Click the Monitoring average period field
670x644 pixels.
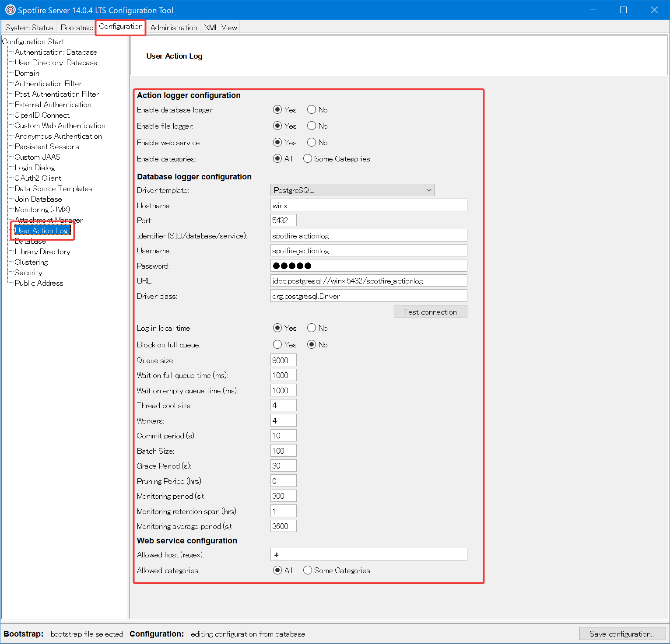click(284, 526)
